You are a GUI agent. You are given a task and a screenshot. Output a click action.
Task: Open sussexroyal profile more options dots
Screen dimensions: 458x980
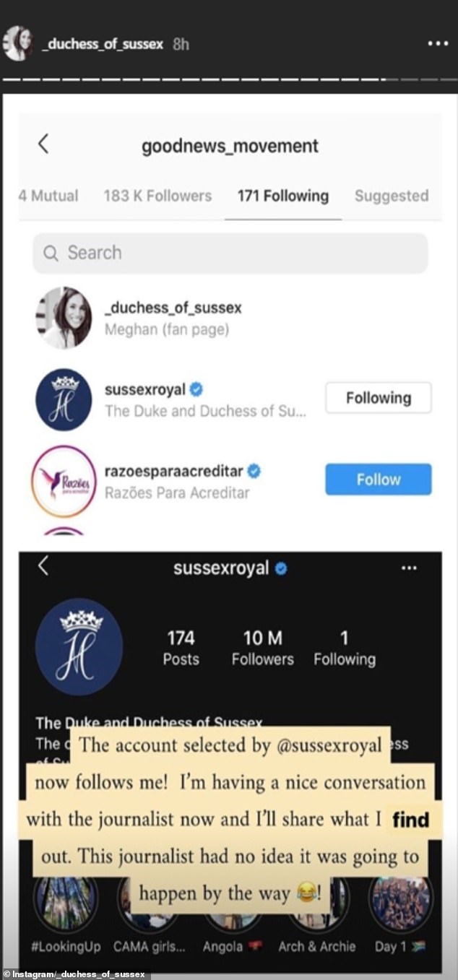click(409, 568)
